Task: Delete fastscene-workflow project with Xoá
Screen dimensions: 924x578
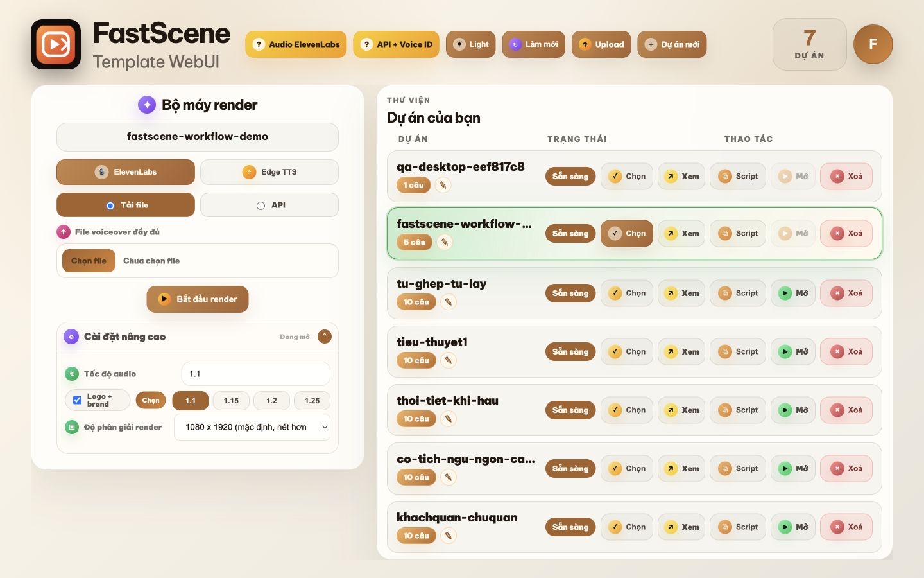Action: 846,234
